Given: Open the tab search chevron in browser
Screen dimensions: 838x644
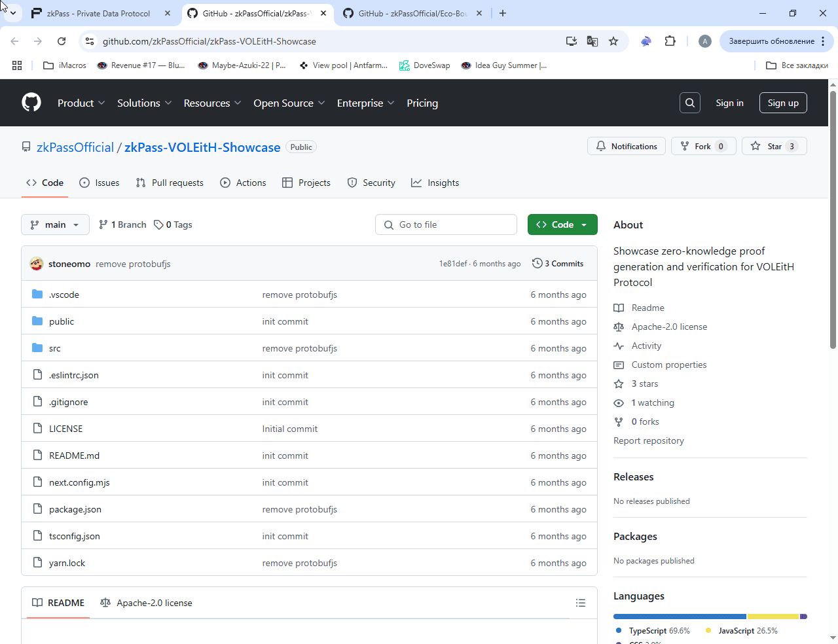Looking at the screenshot, I should [x=12, y=13].
